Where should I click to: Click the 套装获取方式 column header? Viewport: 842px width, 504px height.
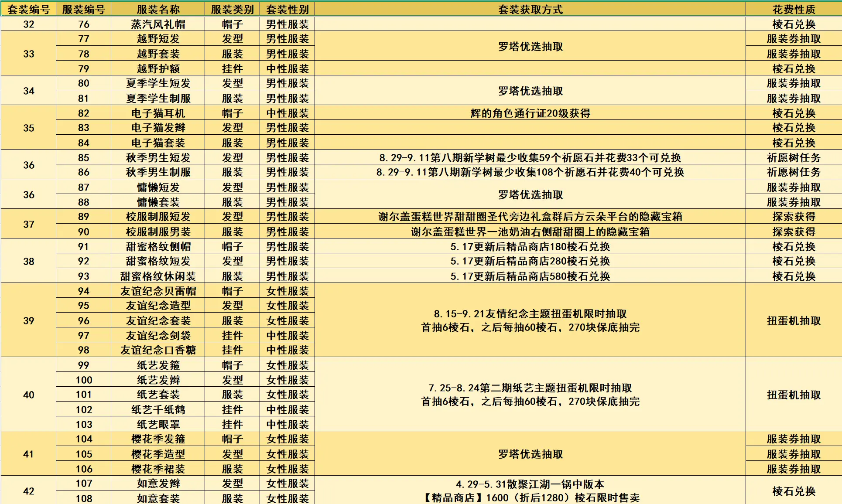530,9
